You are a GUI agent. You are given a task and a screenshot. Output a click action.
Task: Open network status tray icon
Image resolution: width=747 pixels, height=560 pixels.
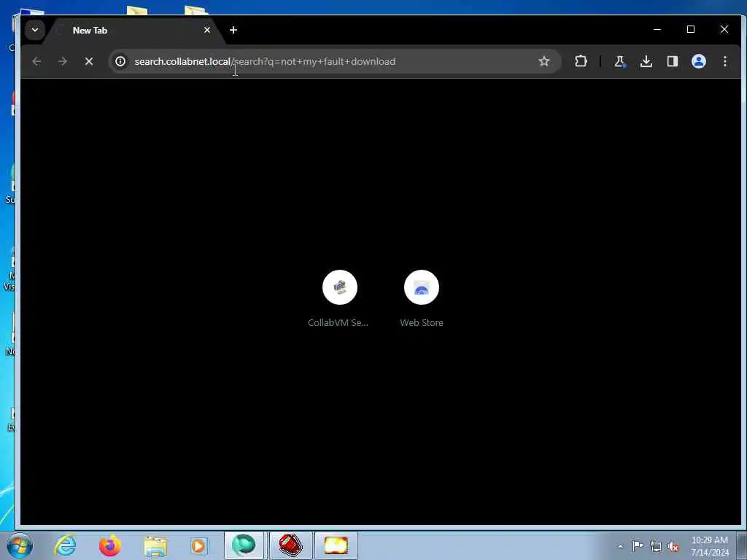656,547
